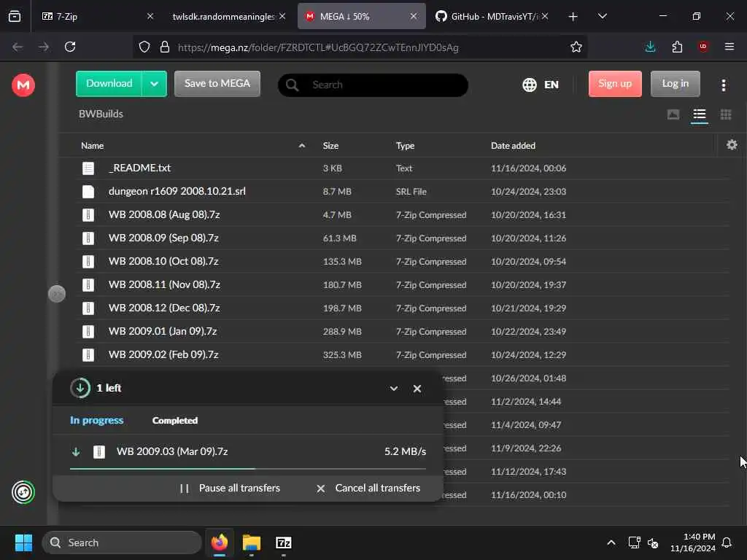Select WB 2008.09 (Sep 08).7z
Viewport: 747px width, 560px height.
click(x=403, y=238)
